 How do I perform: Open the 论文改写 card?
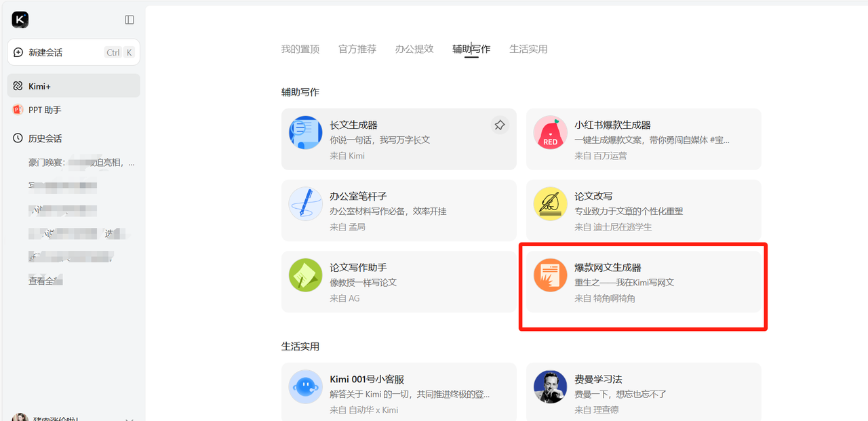click(x=644, y=210)
